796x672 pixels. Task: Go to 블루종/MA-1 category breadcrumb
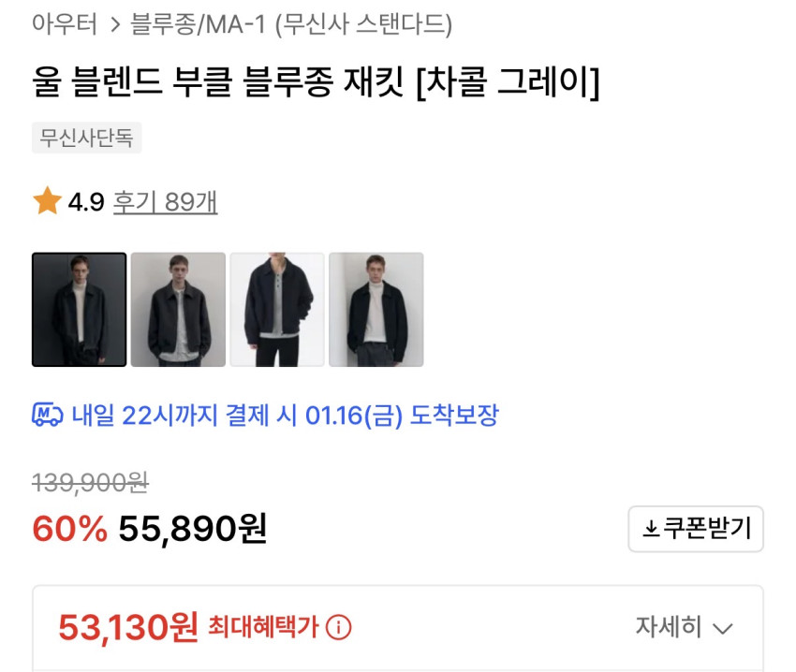[x=199, y=24]
